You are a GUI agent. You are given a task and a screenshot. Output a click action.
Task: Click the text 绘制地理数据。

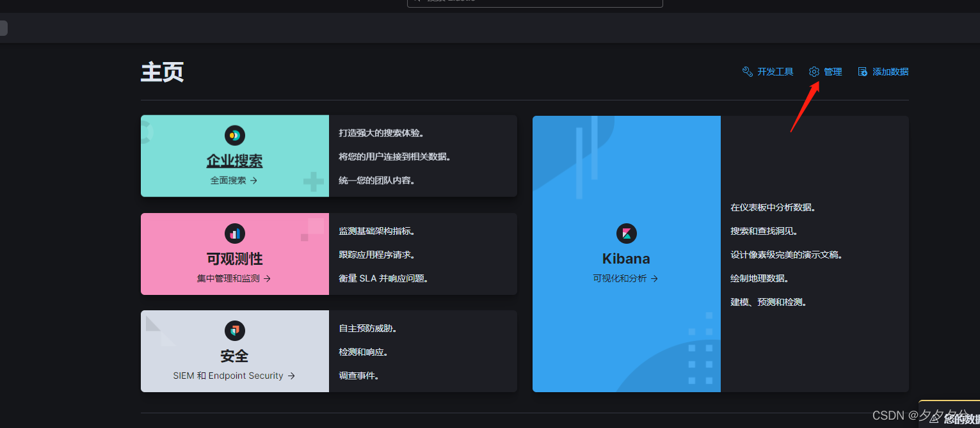[760, 278]
